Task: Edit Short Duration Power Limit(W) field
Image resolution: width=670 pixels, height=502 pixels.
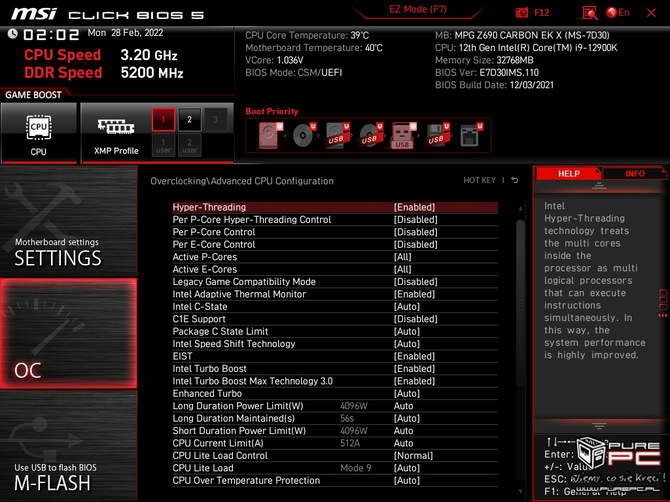Action: (403, 430)
